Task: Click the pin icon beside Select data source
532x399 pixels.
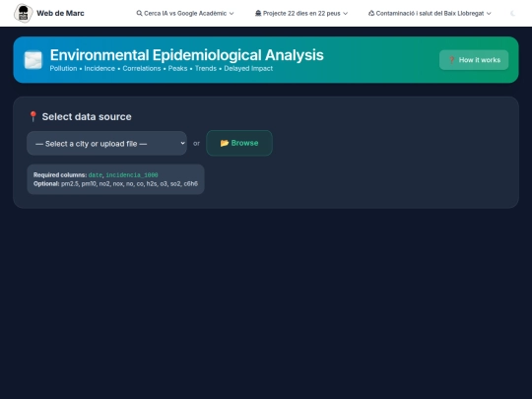Action: tap(33, 116)
